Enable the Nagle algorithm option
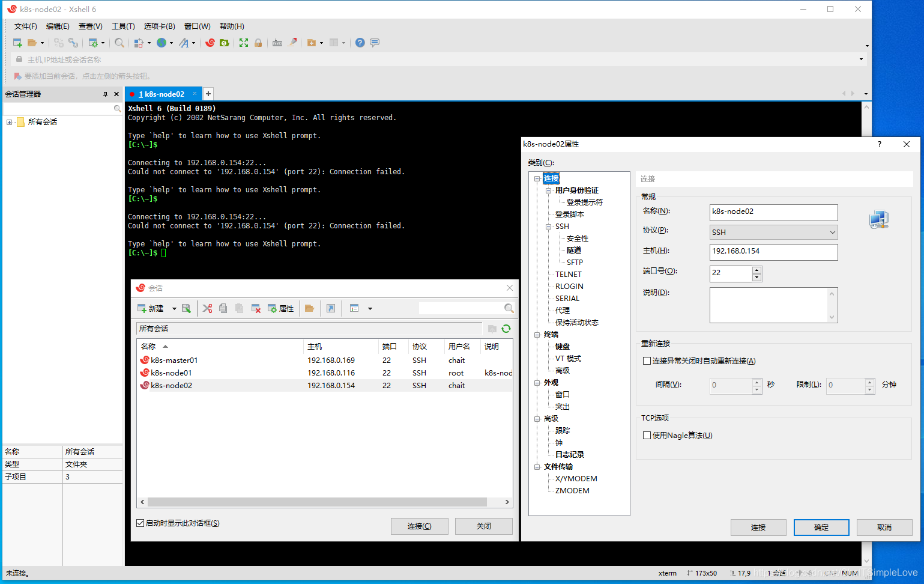The height and width of the screenshot is (584, 924). tap(647, 435)
